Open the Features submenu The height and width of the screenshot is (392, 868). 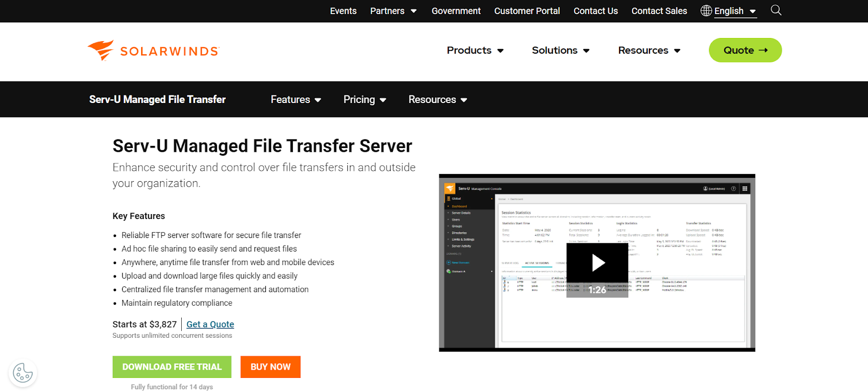point(296,100)
